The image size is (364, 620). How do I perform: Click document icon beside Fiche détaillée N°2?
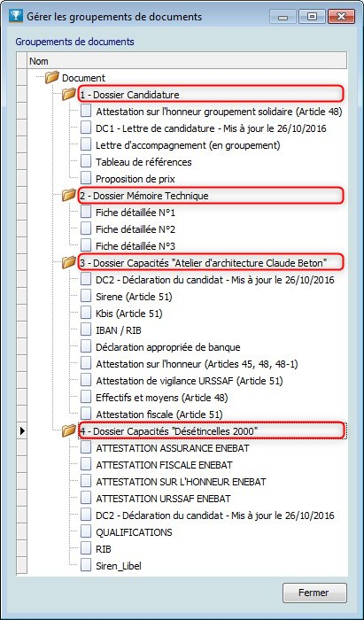point(86,229)
